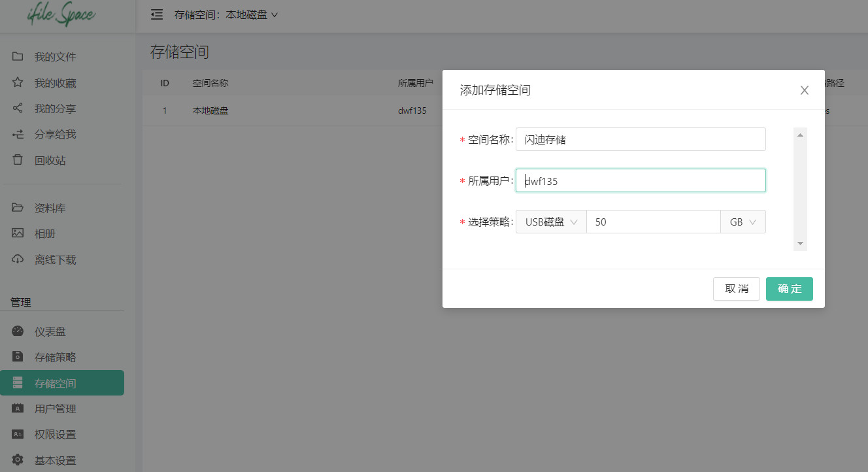Select 存储空间 menu item
868x472 pixels.
(61, 383)
